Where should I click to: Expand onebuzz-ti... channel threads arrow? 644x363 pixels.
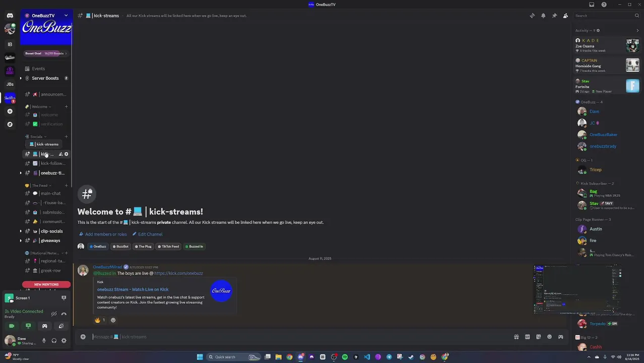coord(21,173)
